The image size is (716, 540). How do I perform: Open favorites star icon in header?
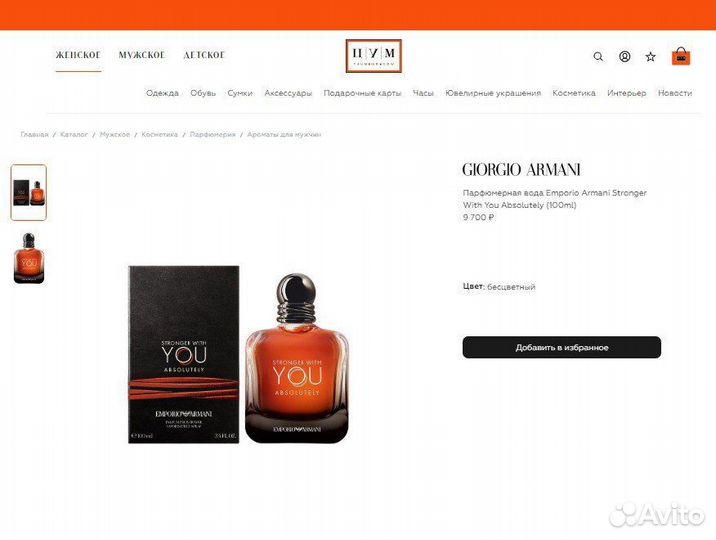click(650, 57)
